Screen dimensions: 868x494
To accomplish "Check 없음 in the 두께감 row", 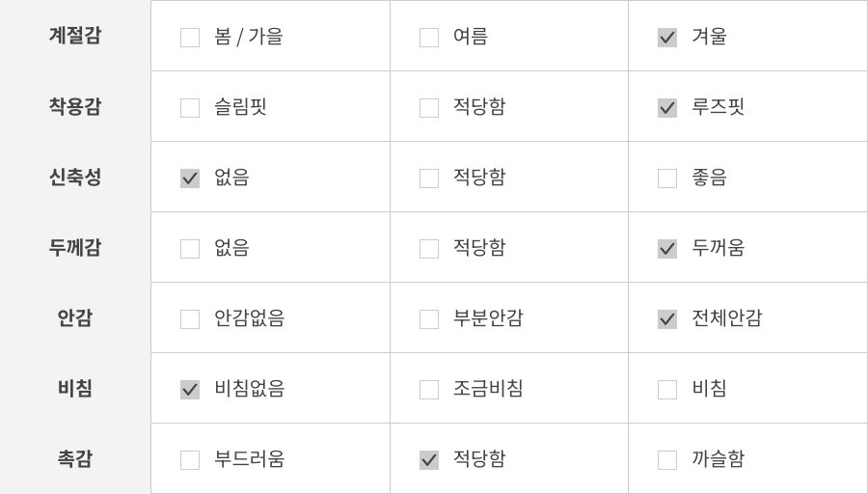I will 190,249.
